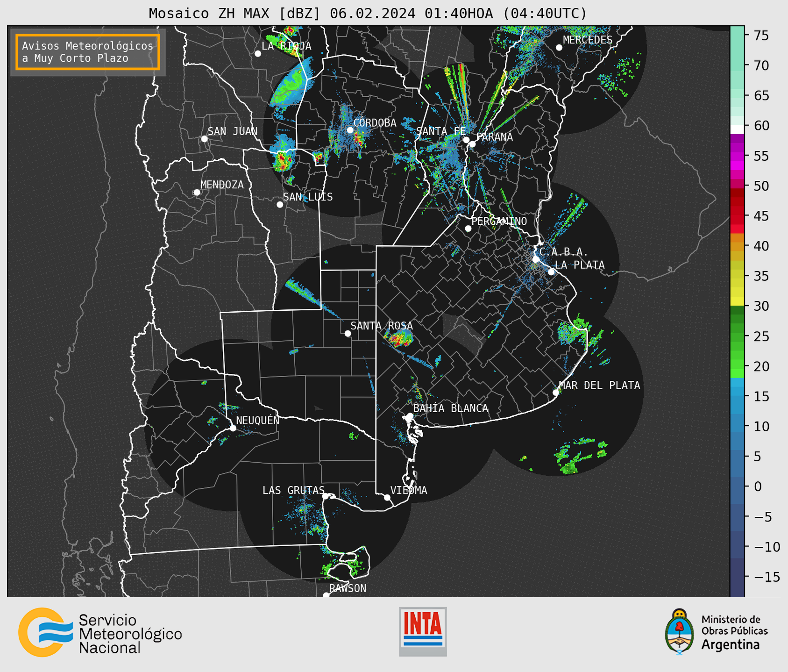Click the Mendoza city marker
788x672 pixels.
(197, 193)
